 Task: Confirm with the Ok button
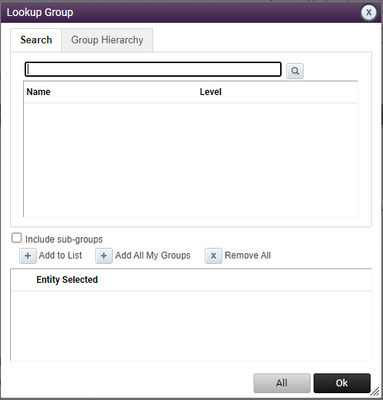tap(342, 383)
